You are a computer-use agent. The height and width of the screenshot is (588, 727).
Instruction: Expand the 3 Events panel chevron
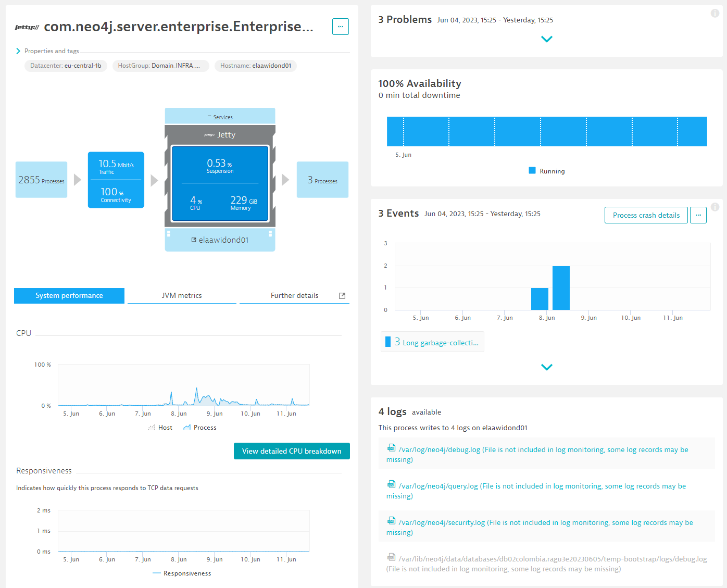[x=546, y=367]
